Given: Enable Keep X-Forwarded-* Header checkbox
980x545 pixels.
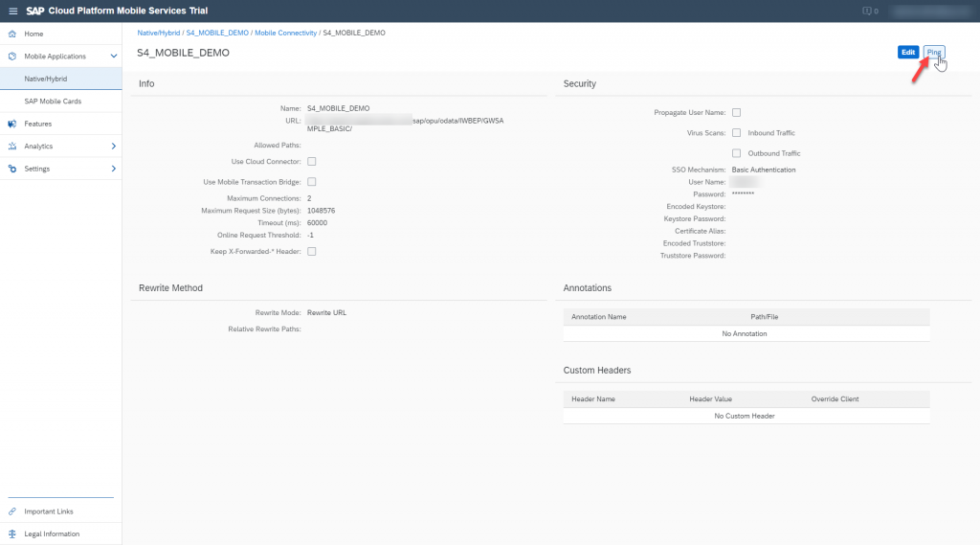Looking at the screenshot, I should 312,252.
